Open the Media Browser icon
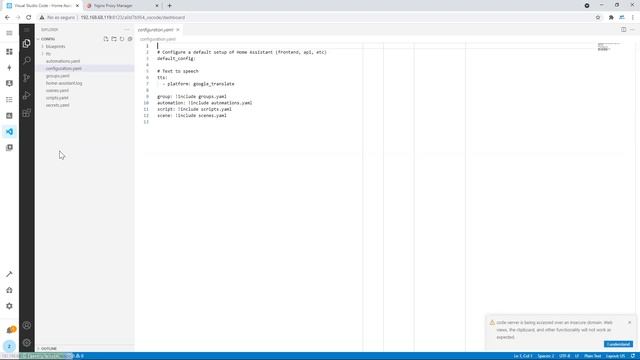 coord(9,147)
